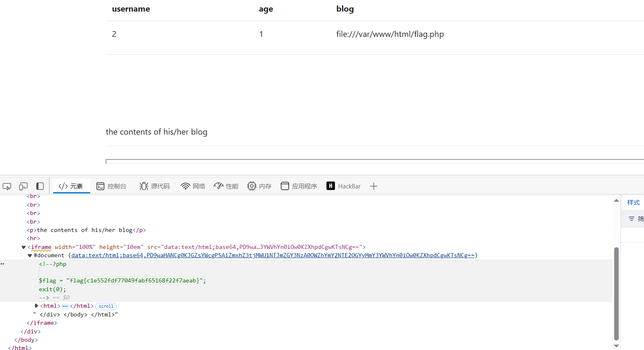Select the 'the contents of his/her blog' p node
The height and width of the screenshot is (350, 644).
point(87,230)
